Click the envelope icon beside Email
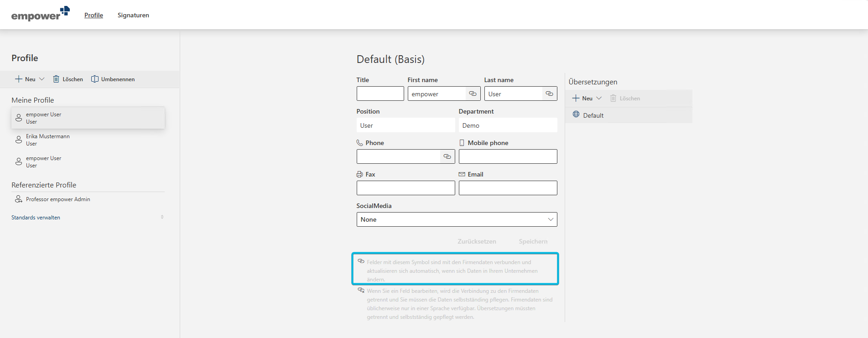868x338 pixels. pyautogui.click(x=462, y=174)
